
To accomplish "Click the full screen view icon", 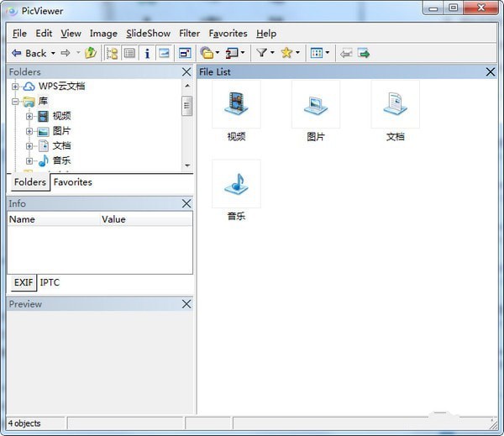I will [x=185, y=53].
